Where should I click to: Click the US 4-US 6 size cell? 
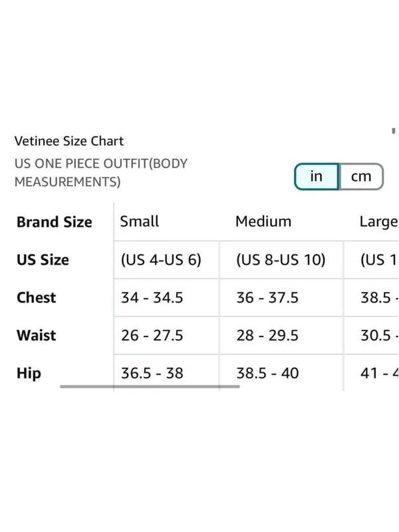click(x=161, y=260)
